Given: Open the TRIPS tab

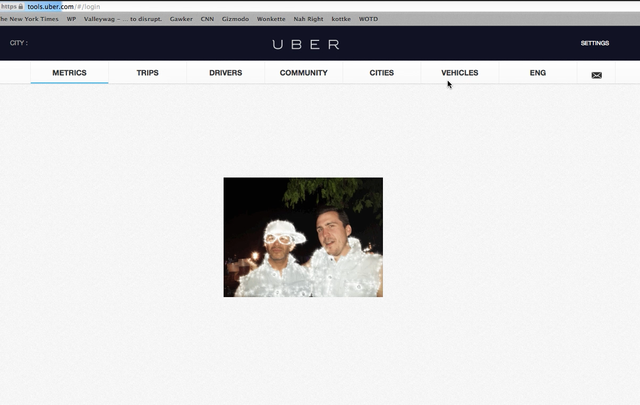Looking at the screenshot, I should (147, 73).
